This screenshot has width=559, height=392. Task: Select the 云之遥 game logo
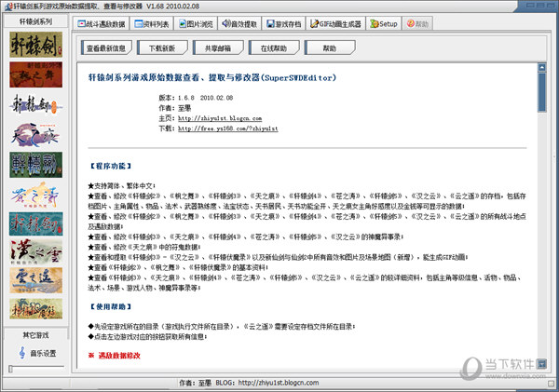click(36, 280)
